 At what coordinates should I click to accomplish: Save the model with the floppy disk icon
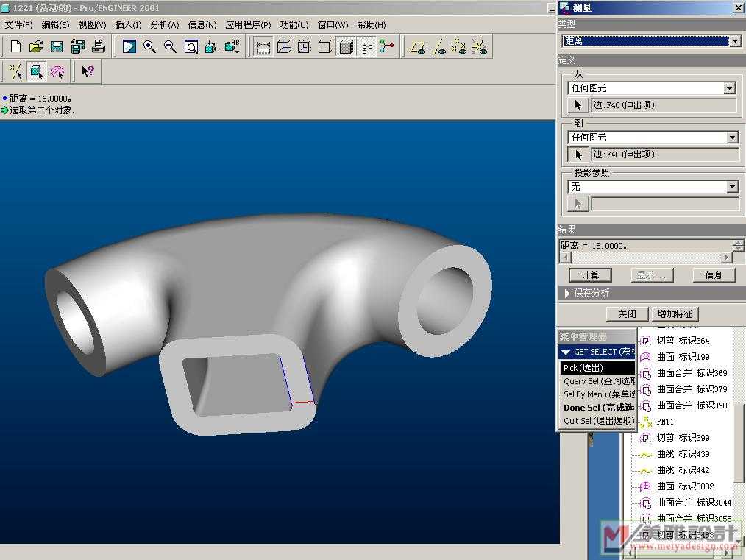coord(57,46)
